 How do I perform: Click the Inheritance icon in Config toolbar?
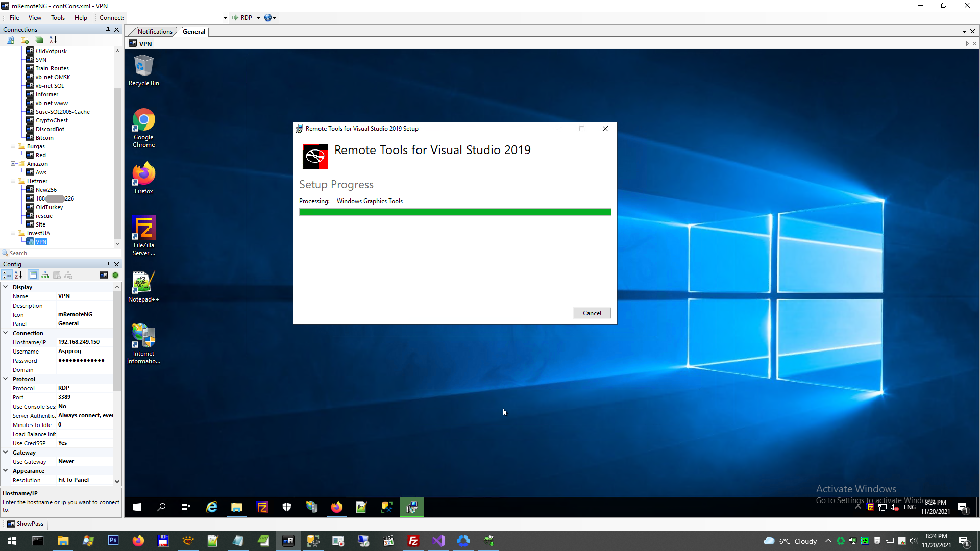[x=45, y=275]
